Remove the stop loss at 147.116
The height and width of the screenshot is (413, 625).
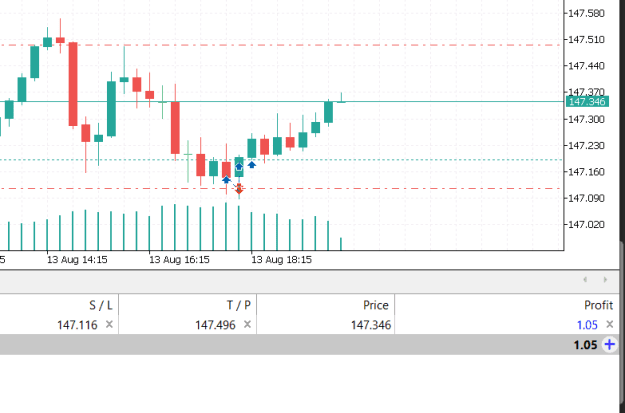[109, 324]
